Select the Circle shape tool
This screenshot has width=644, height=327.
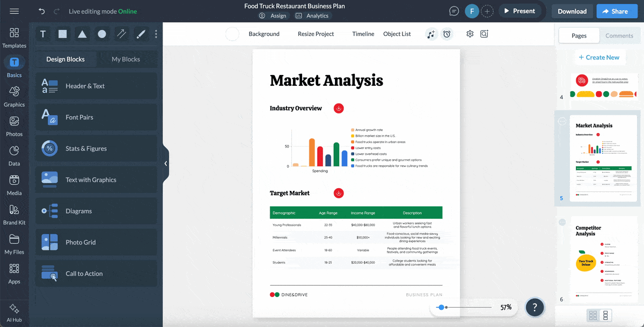[101, 34]
